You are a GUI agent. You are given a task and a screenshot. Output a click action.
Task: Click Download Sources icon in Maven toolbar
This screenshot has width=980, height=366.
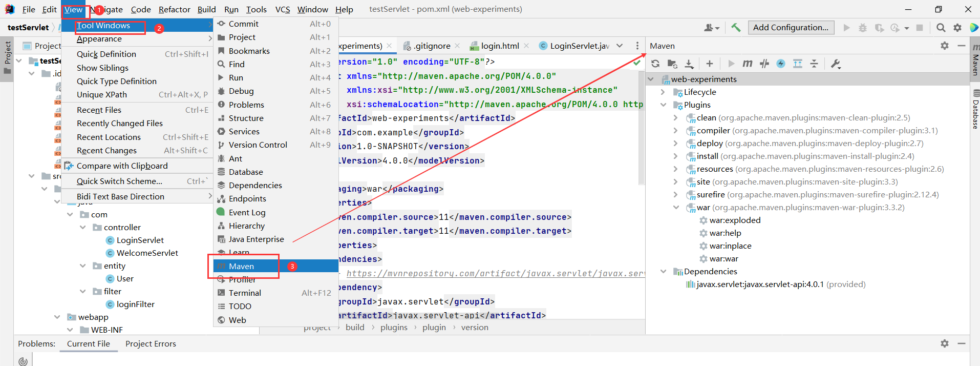pos(689,64)
